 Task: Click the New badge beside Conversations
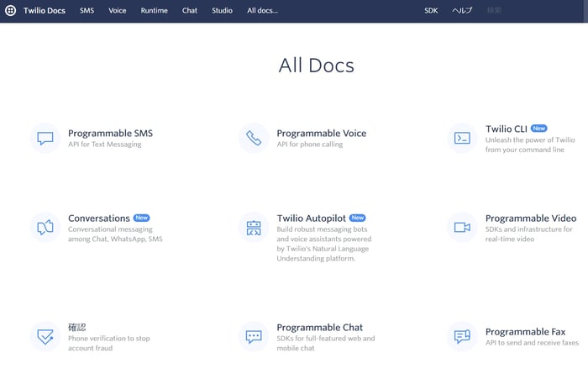point(141,218)
